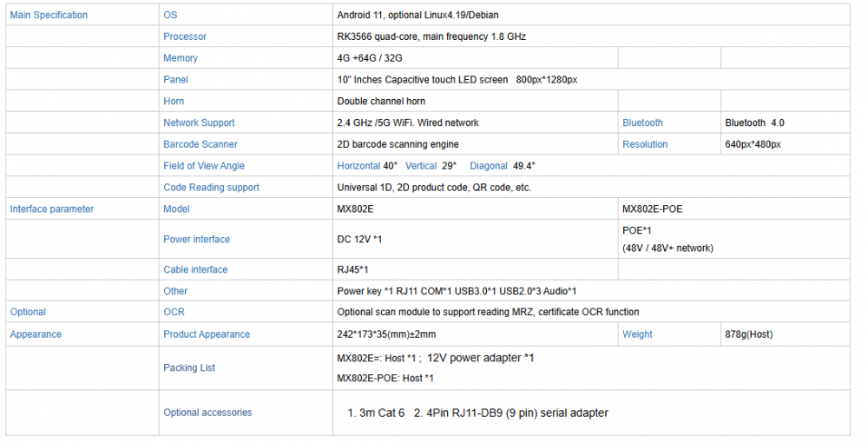This screenshot has height=443, width=868.
Task: Click the 'Resolution' label
Action: (645, 144)
